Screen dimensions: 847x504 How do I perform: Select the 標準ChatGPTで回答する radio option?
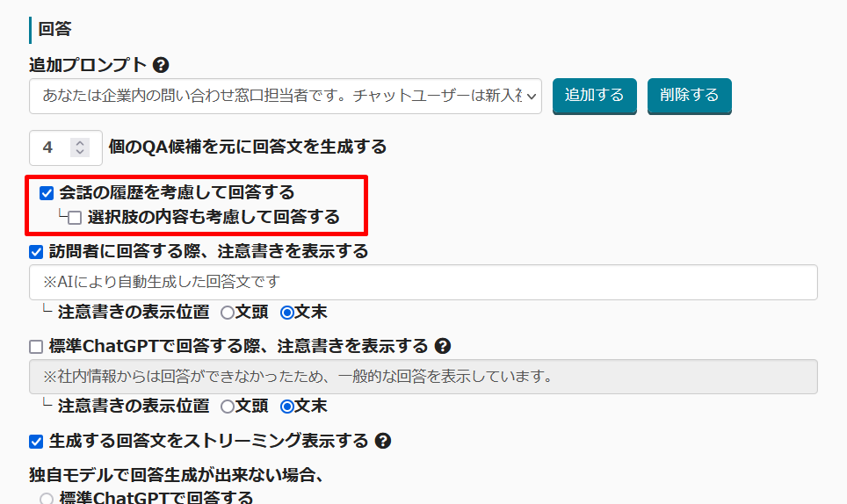tap(47, 499)
